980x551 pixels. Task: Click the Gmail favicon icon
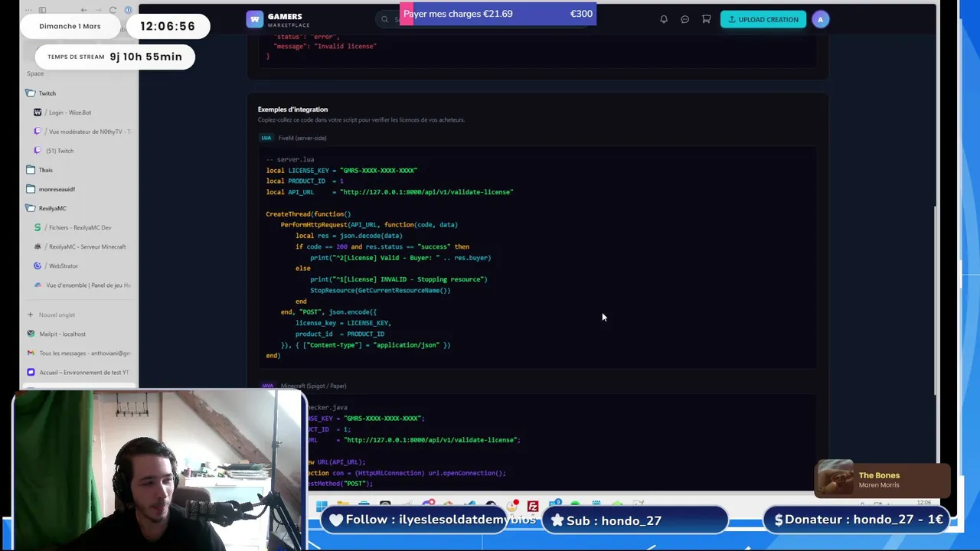point(31,353)
